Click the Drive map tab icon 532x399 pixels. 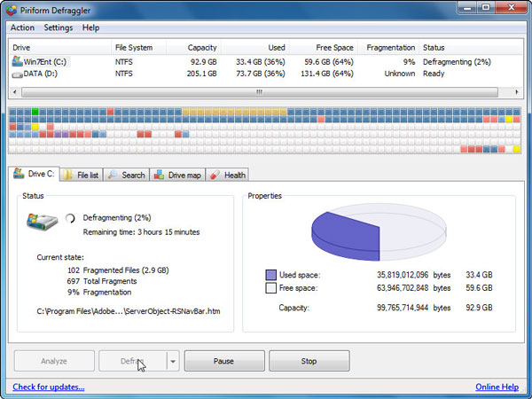point(160,175)
